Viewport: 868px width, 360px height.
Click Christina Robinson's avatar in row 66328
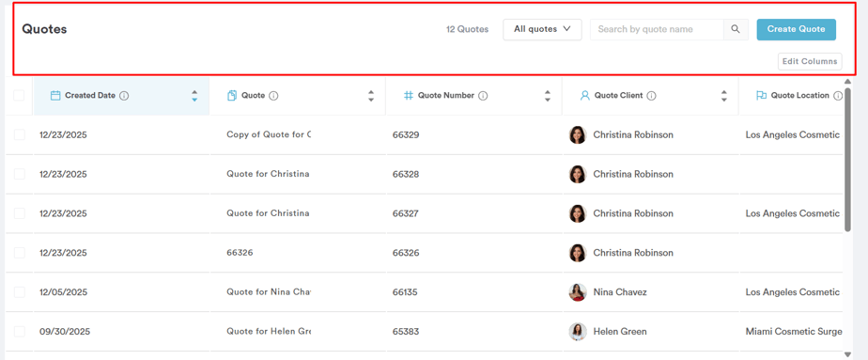click(578, 174)
